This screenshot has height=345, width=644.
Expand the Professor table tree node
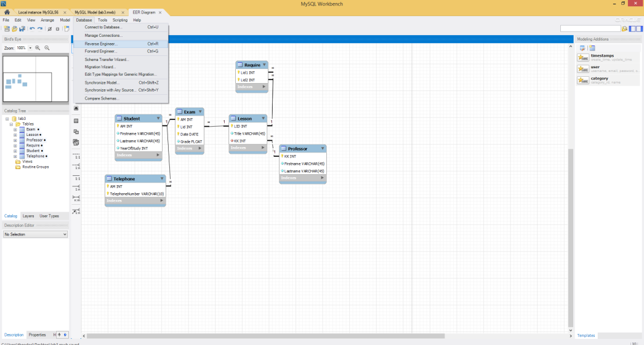point(15,140)
